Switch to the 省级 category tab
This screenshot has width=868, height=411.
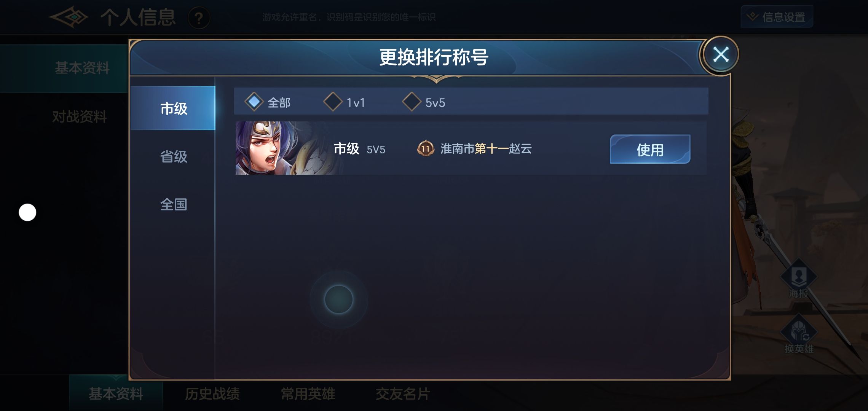(x=174, y=156)
